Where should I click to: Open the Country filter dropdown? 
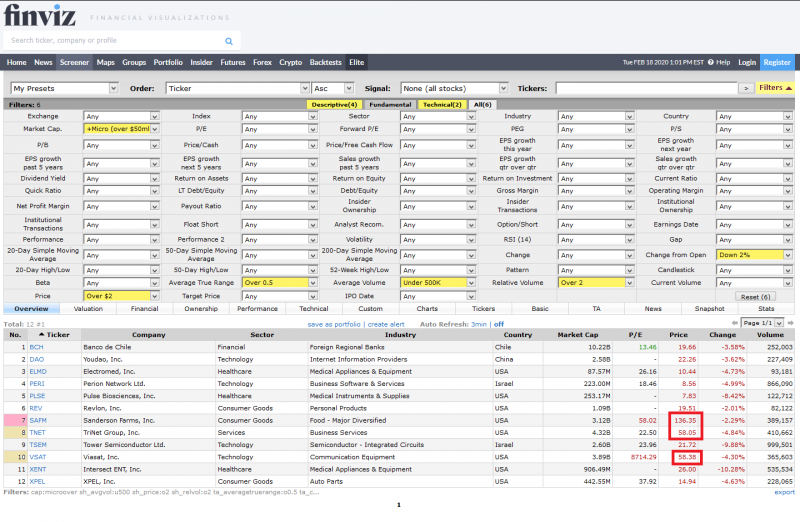click(754, 116)
